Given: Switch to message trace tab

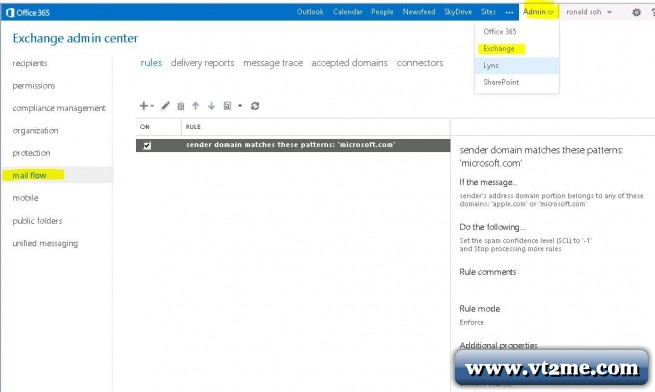Looking at the screenshot, I should 273,63.
